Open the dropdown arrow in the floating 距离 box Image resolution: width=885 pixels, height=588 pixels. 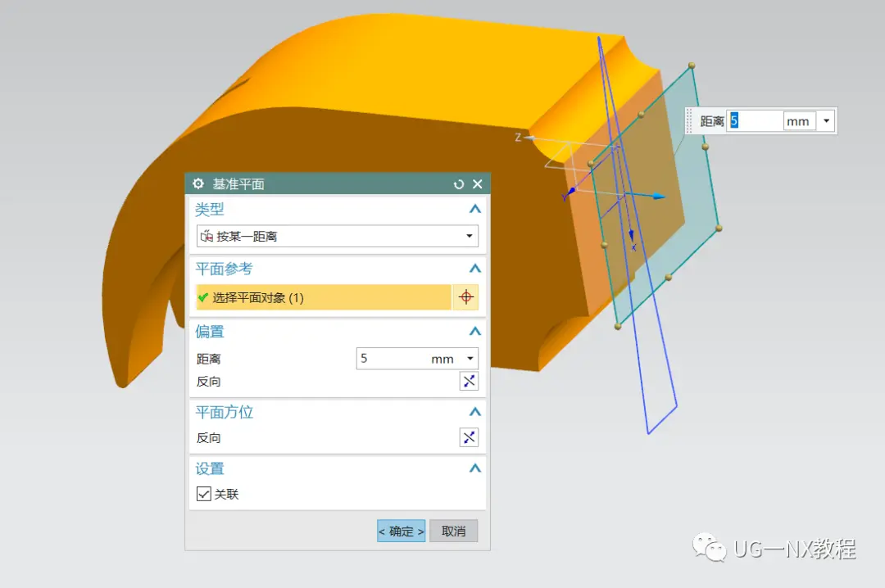(x=826, y=120)
